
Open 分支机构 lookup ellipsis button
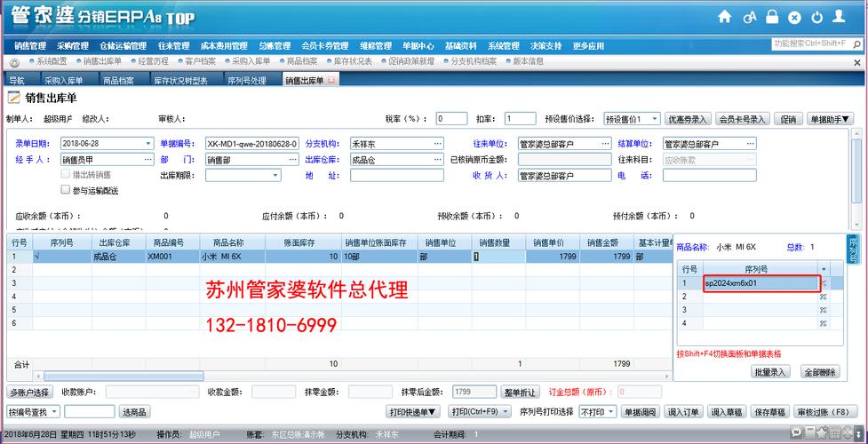(x=438, y=144)
